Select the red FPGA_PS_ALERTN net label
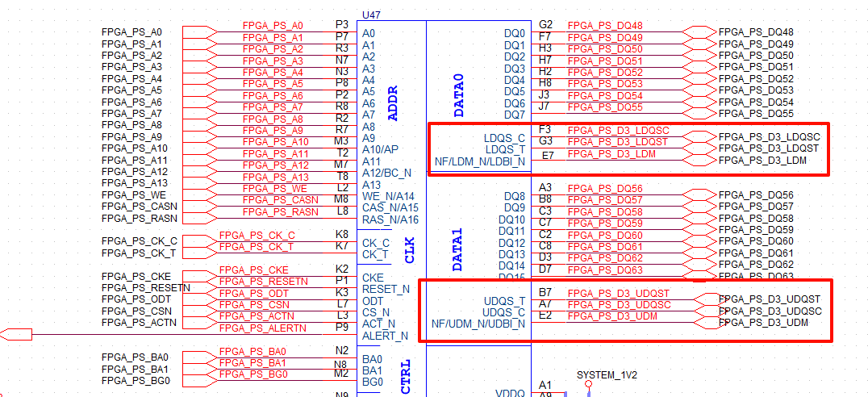The image size is (868, 397). point(263,328)
